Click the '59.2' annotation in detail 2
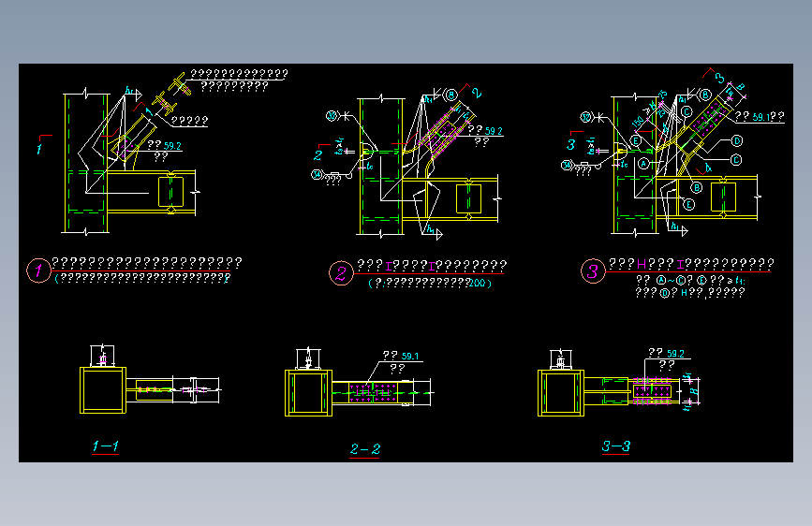 pyautogui.click(x=494, y=131)
